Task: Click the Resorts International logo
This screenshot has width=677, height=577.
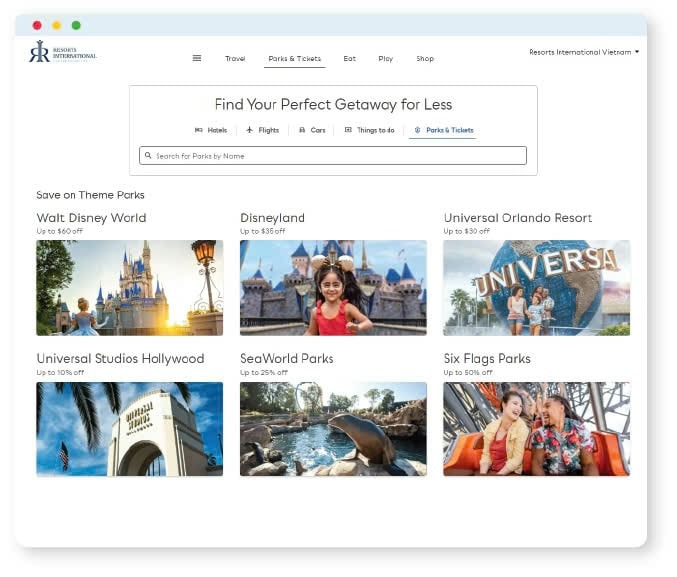Action: click(x=63, y=52)
